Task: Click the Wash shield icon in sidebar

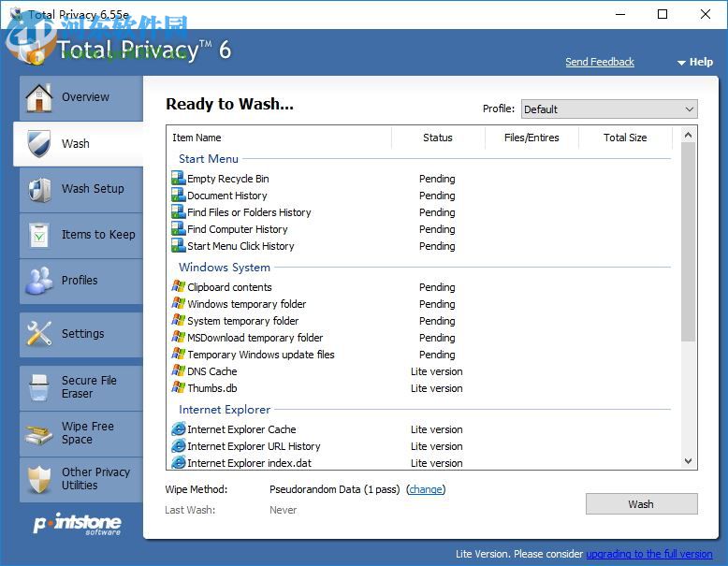Action: (x=39, y=143)
